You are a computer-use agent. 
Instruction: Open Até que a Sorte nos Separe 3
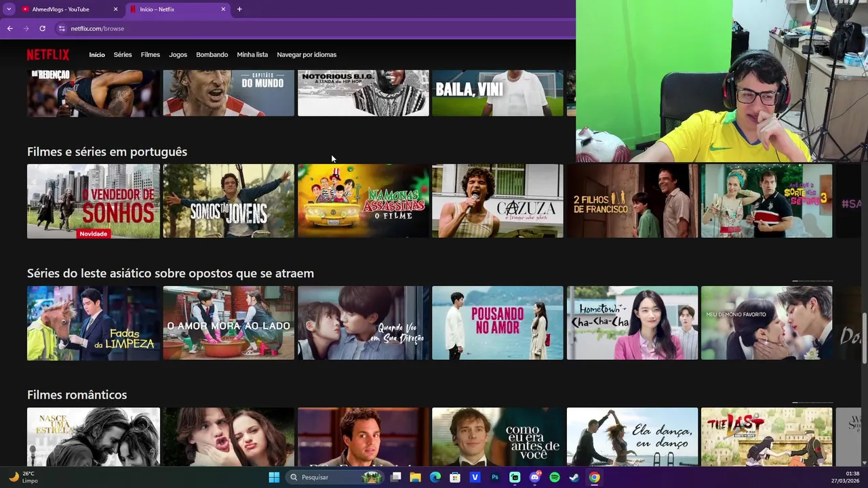(x=766, y=201)
